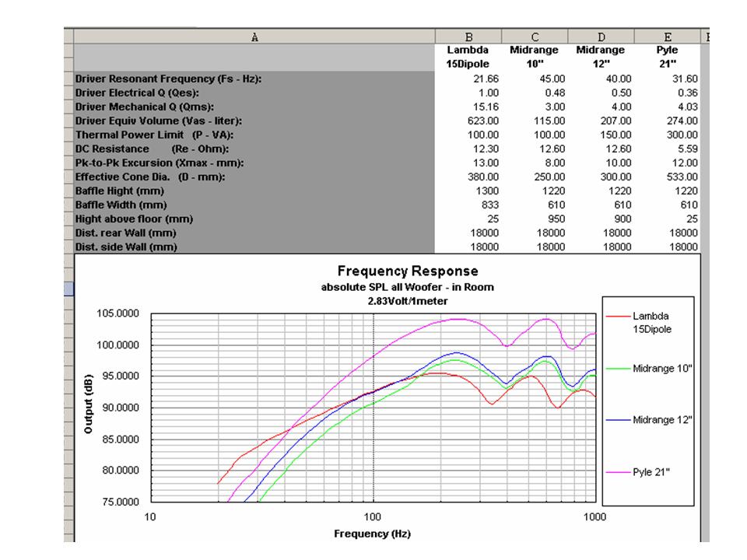
Task: Click Midrange 12" Vas value 207.00
Action: [x=615, y=121]
